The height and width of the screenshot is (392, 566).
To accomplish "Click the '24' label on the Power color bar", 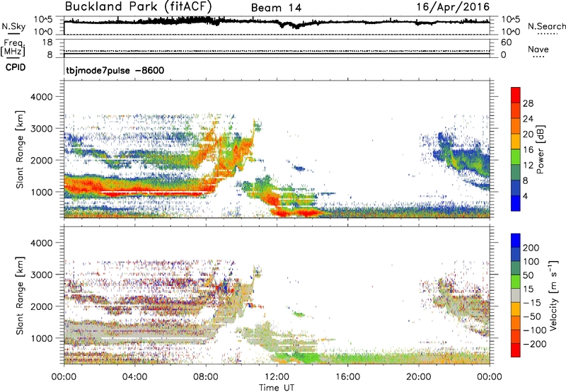I will [528, 119].
